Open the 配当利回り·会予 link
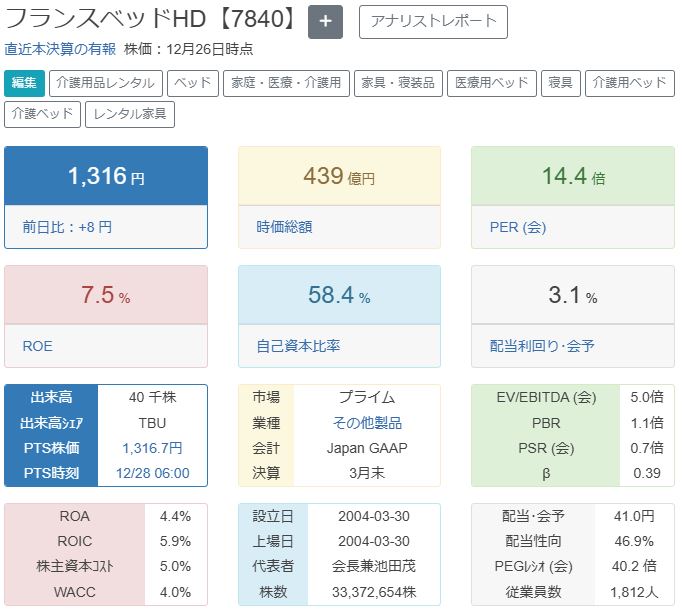682x613 pixels. click(542, 346)
